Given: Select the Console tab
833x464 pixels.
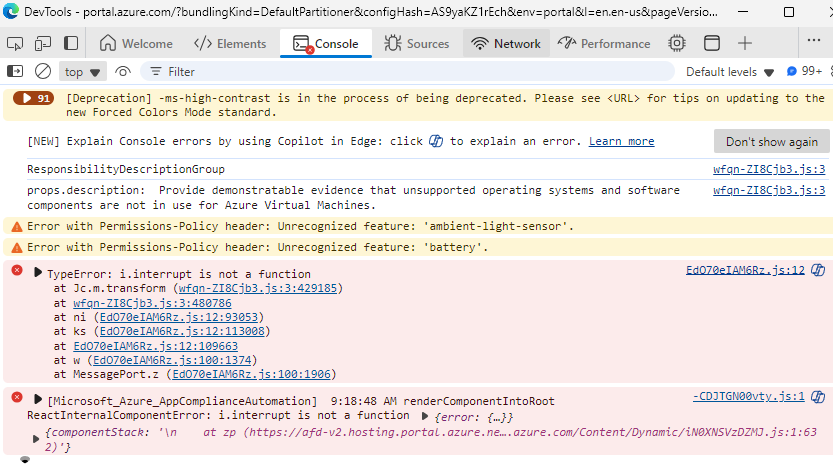Looking at the screenshot, I should click(326, 44).
